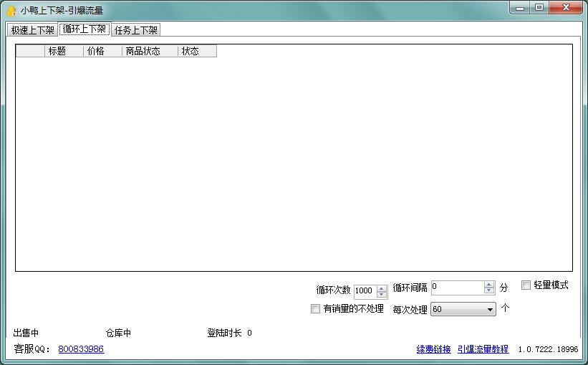588x365 pixels.
Task: Click the 状态 column header
Action: click(197, 51)
